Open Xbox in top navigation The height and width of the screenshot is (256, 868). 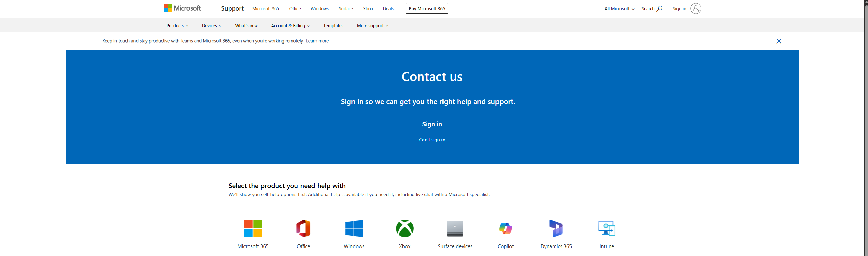(368, 8)
